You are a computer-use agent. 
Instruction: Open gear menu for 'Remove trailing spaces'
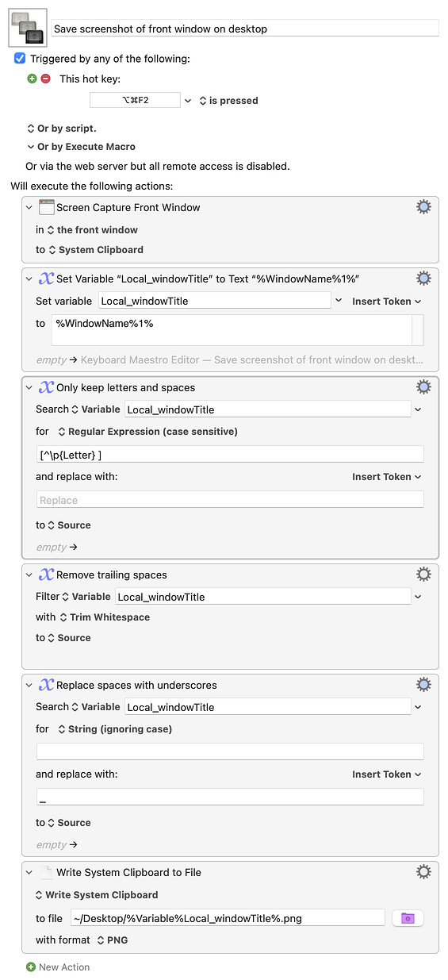[423, 574]
